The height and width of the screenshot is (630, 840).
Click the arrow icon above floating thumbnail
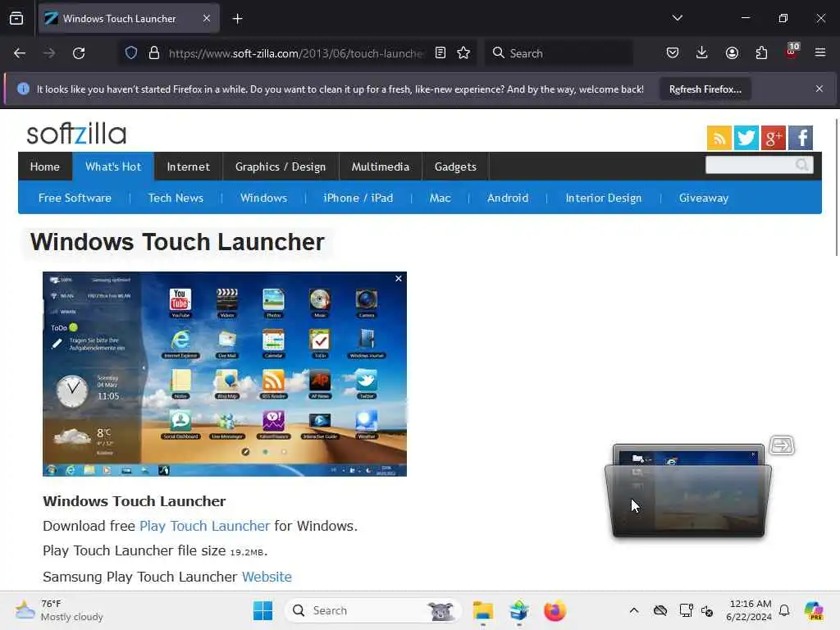[782, 445]
